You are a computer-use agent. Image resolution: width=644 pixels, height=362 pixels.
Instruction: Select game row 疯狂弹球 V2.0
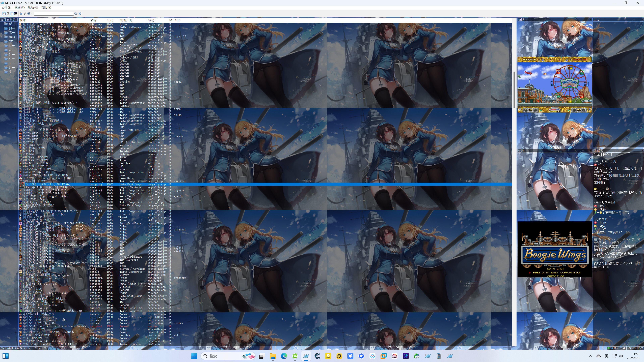tap(265, 145)
